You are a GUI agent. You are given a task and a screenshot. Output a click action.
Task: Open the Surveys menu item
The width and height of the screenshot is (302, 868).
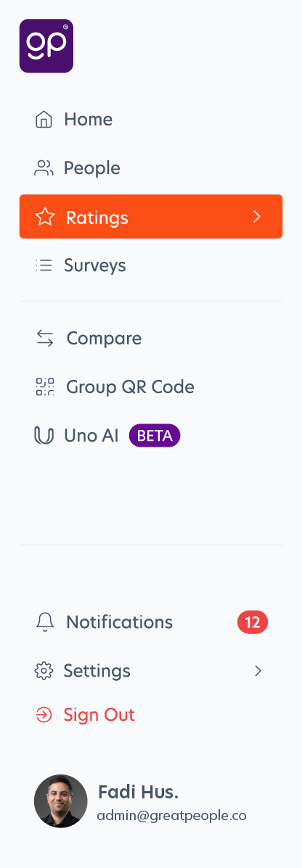(x=151, y=265)
